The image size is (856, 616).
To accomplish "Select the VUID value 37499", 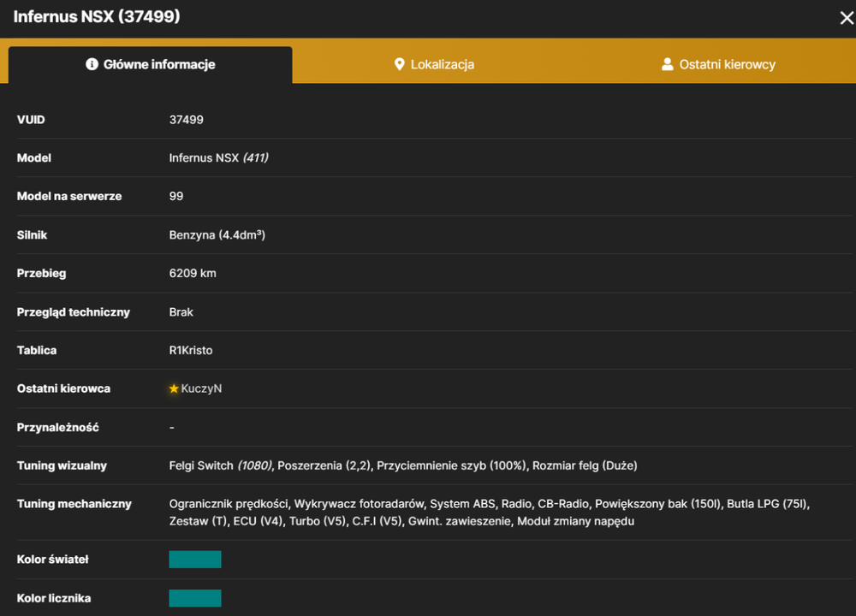I will [x=186, y=120].
